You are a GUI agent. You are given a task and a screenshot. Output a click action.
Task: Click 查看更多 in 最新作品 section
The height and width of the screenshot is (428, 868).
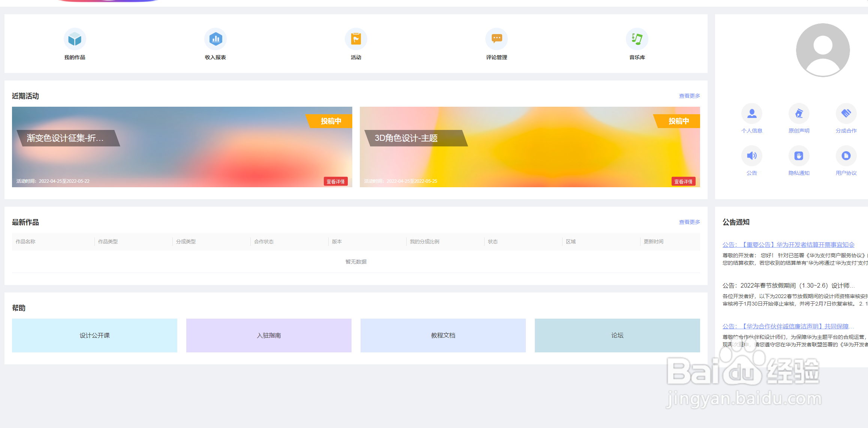coord(689,222)
